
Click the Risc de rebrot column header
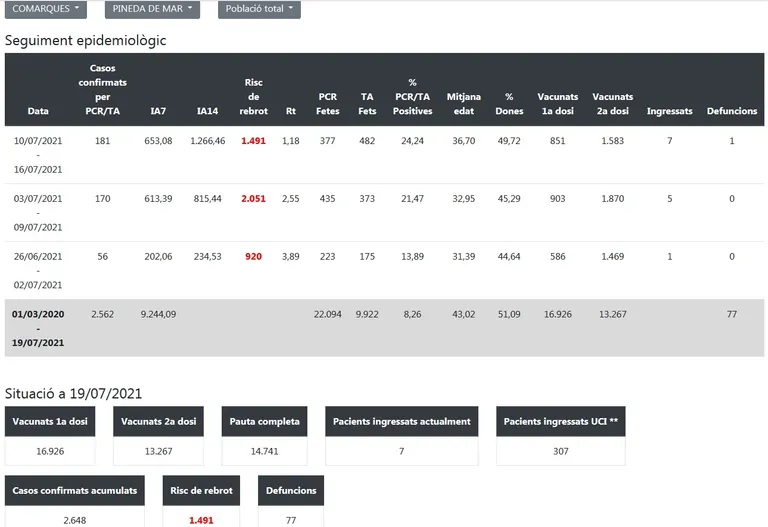tap(253, 96)
